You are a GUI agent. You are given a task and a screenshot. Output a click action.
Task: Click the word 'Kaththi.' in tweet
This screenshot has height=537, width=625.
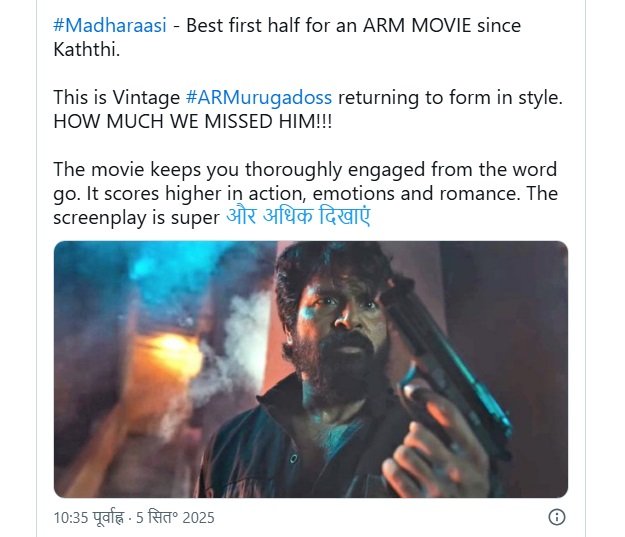click(x=86, y=50)
